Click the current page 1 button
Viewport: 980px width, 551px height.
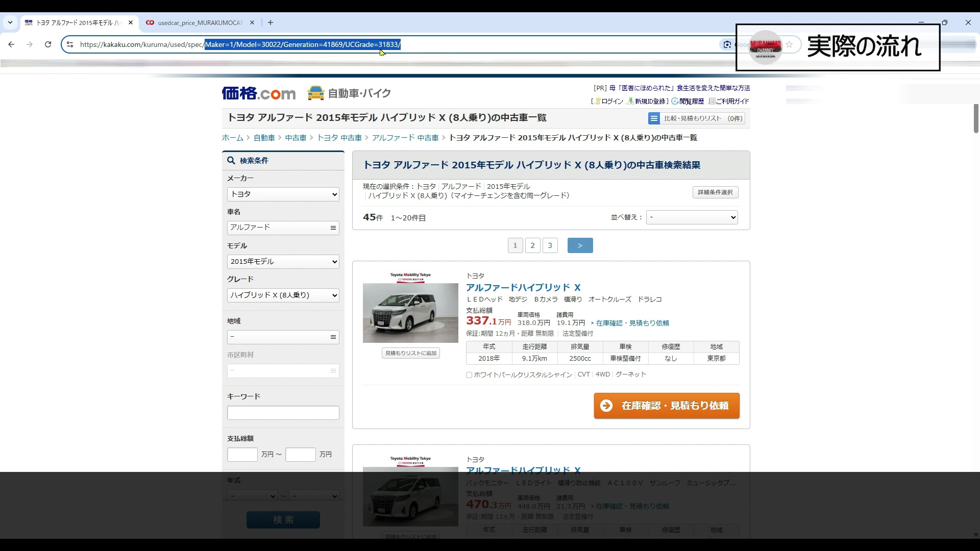pyautogui.click(x=515, y=245)
